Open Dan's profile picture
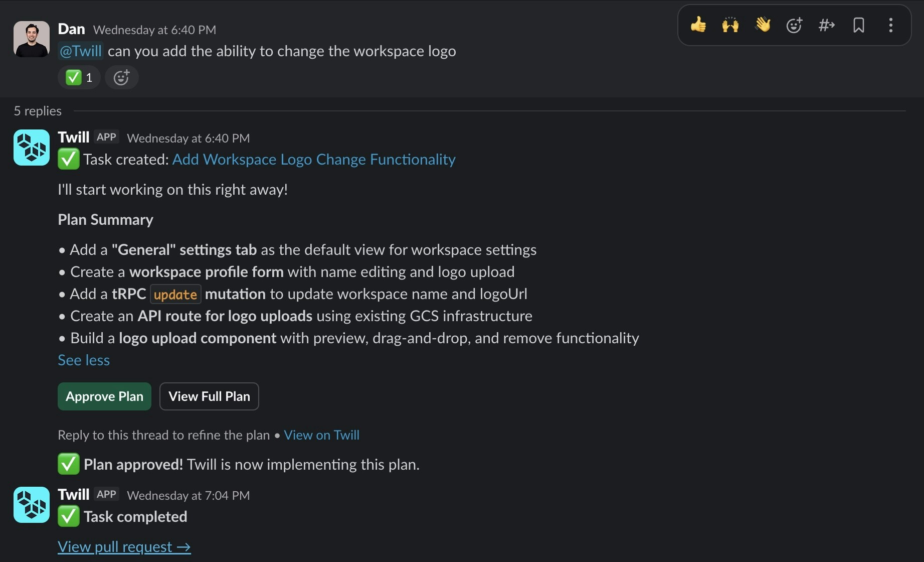The image size is (924, 562). [31, 39]
